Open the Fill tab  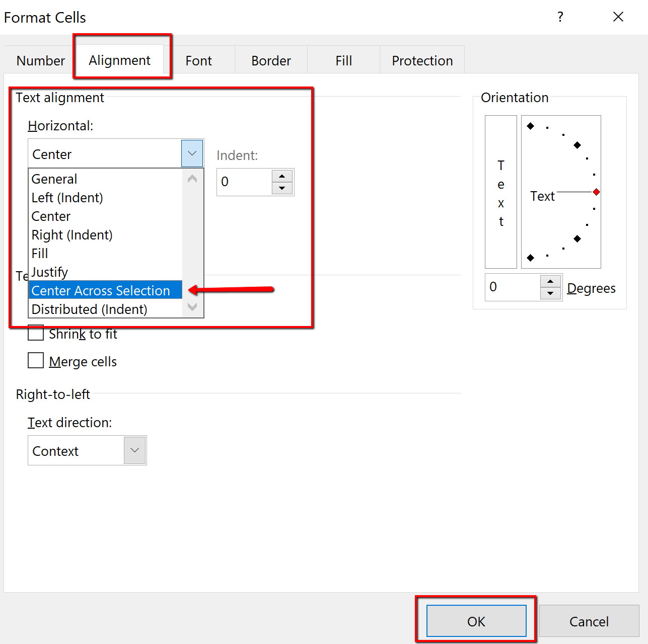click(x=343, y=60)
